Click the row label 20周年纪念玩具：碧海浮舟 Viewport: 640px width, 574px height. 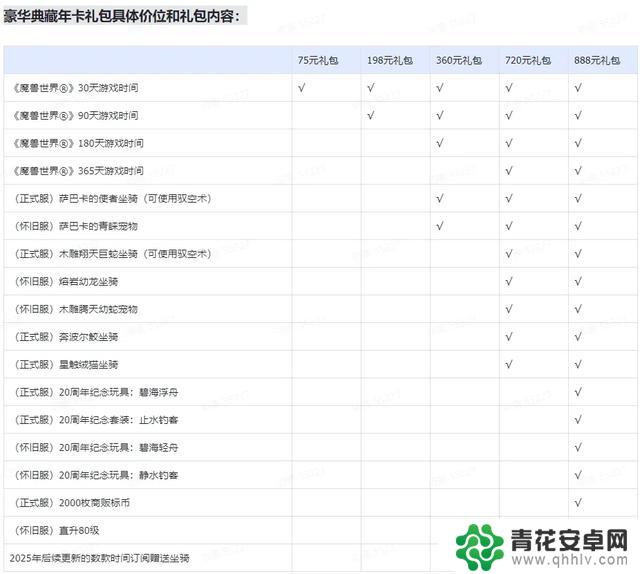[96, 392]
